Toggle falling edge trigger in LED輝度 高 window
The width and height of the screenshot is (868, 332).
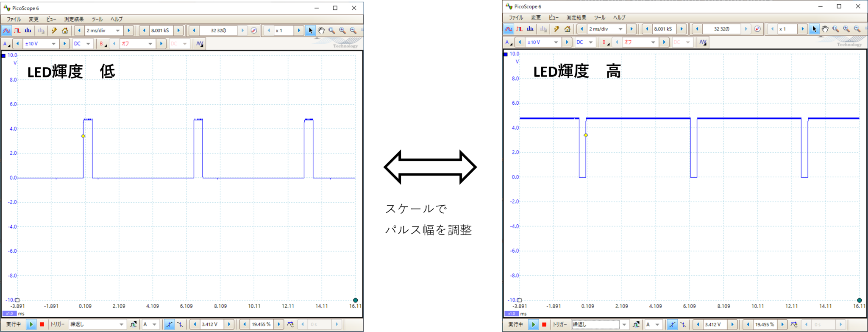pyautogui.click(x=683, y=324)
